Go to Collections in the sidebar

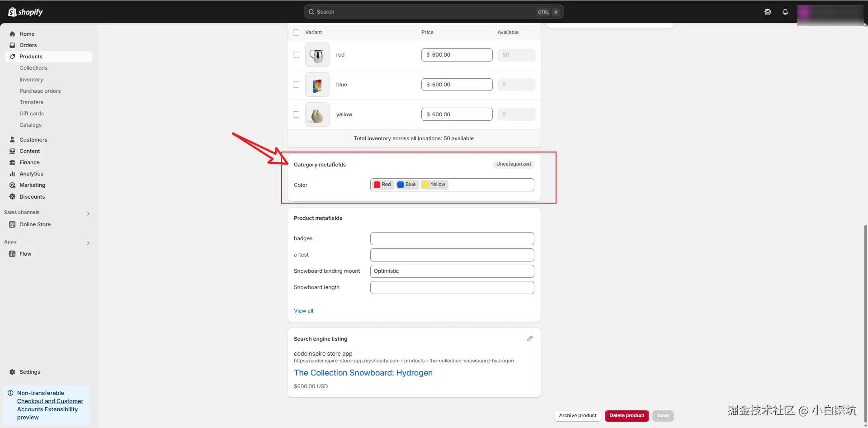[x=33, y=68]
